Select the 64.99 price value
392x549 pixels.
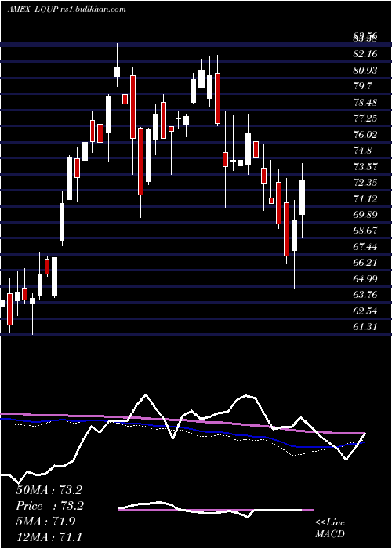pyautogui.click(x=366, y=278)
